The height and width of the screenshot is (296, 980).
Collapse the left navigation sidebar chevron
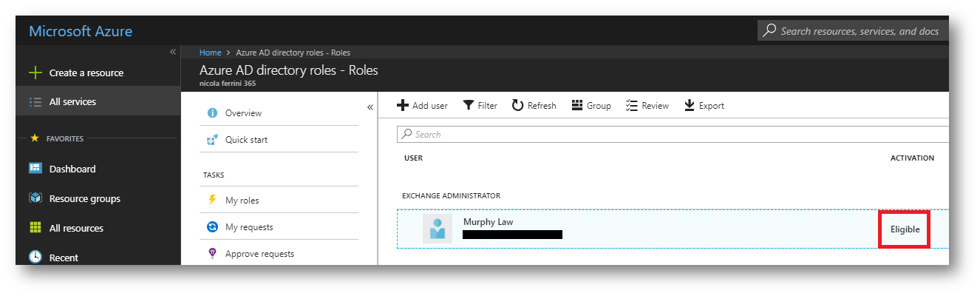click(x=173, y=52)
